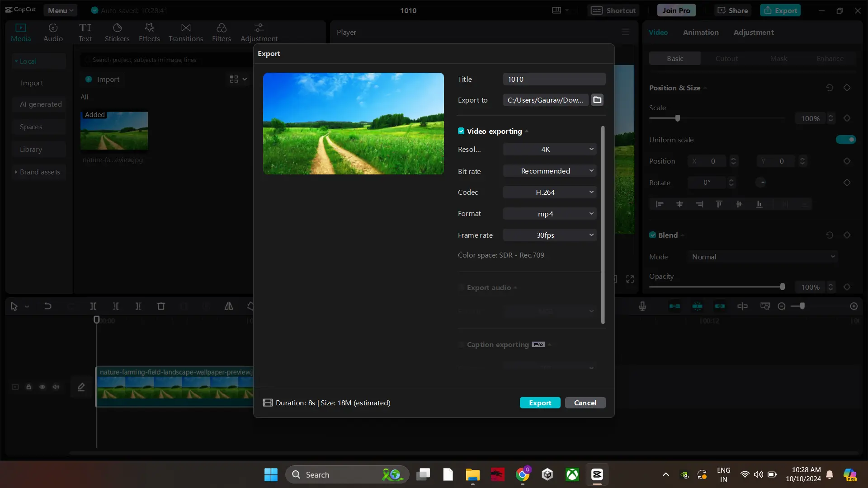Select the Basic sub-tab

(x=675, y=58)
